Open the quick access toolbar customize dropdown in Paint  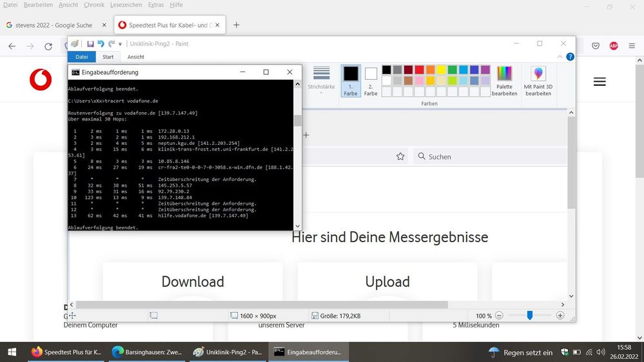[121, 44]
